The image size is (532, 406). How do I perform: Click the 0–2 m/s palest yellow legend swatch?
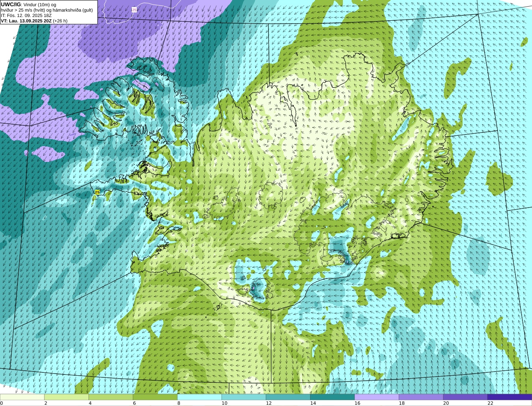tap(22, 397)
